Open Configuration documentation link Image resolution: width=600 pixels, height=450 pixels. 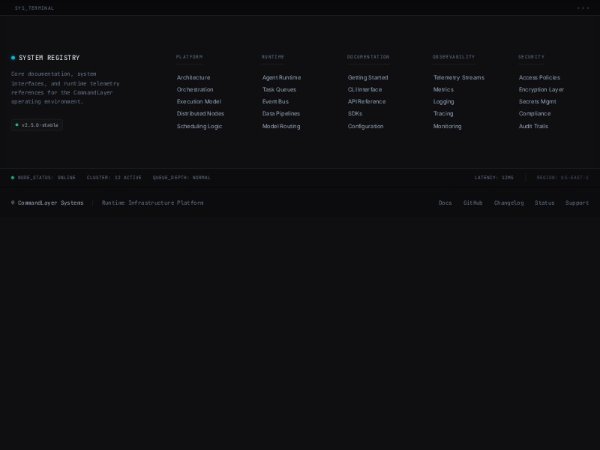[365, 126]
